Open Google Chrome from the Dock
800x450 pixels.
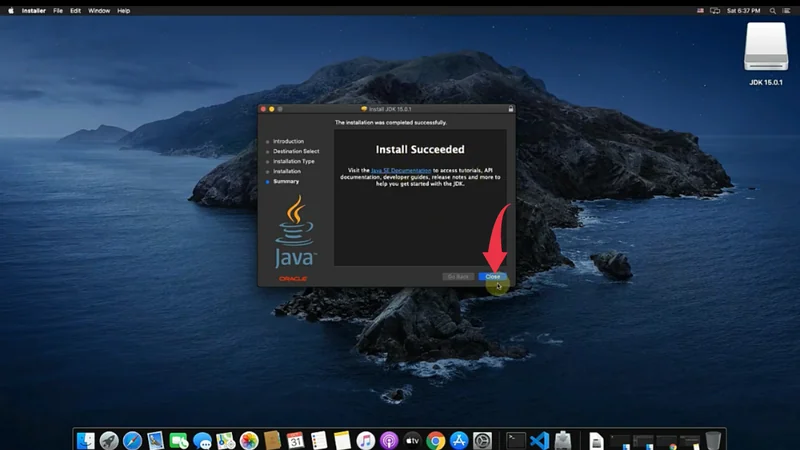[435, 440]
